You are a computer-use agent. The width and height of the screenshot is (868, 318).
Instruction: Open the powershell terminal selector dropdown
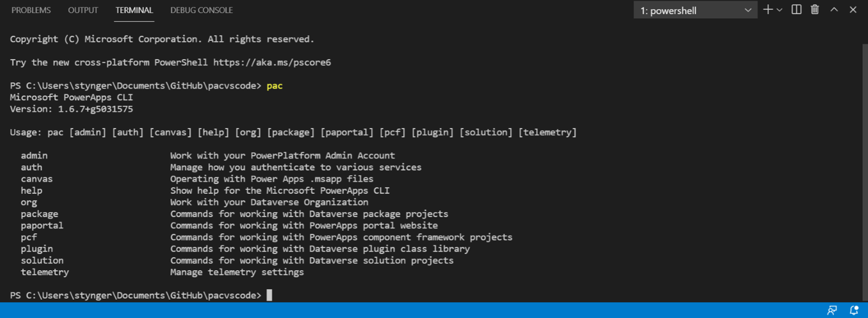(695, 10)
